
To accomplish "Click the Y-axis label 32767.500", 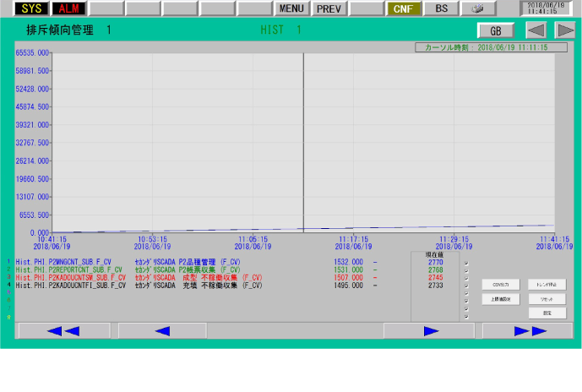I will click(32, 143).
